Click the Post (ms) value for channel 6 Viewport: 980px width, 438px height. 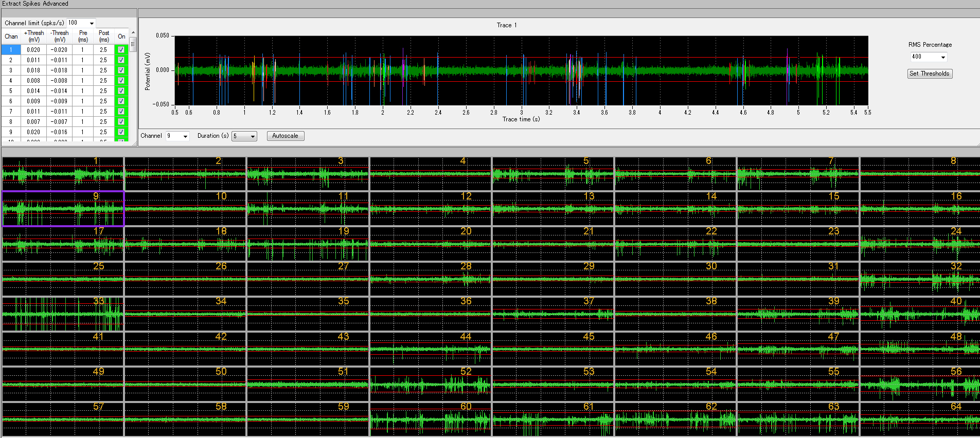click(x=103, y=101)
